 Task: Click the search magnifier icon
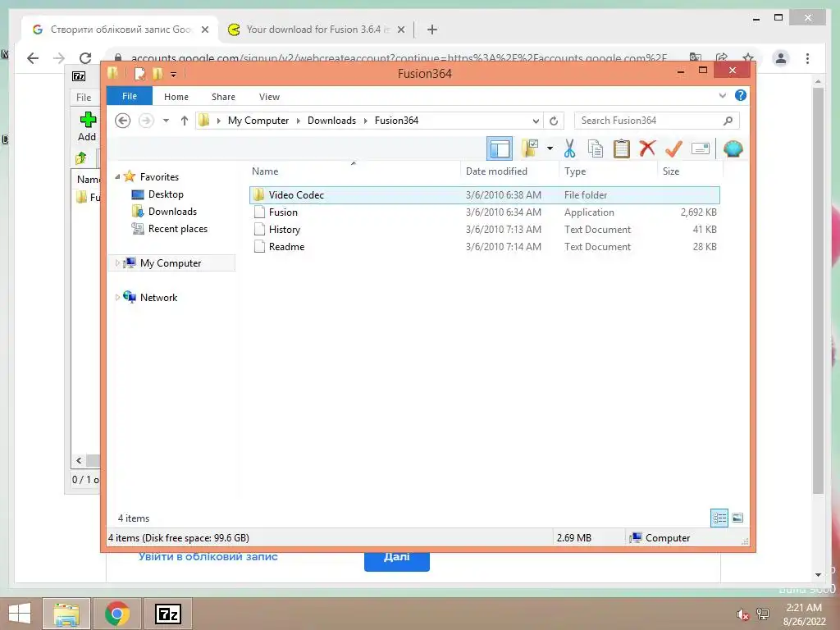coord(728,121)
